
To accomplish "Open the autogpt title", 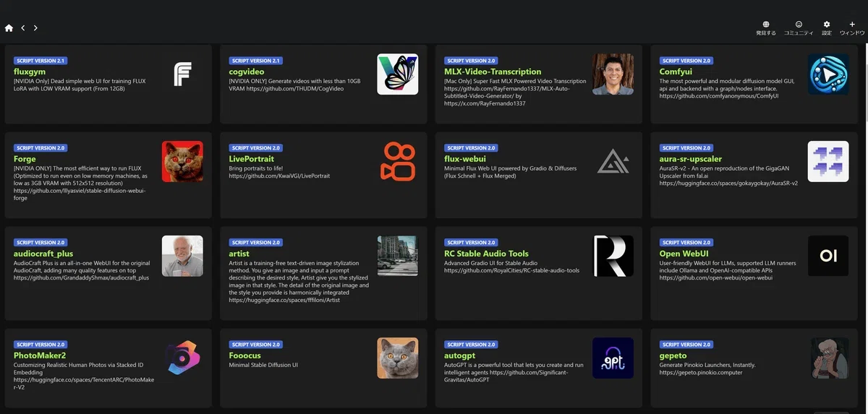I will (x=460, y=355).
